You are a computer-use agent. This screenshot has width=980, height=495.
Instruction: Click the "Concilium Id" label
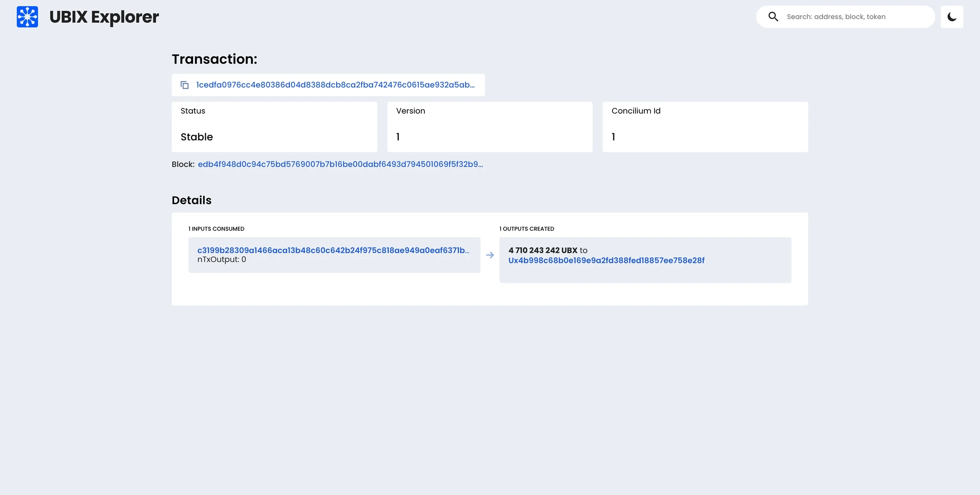[636, 111]
